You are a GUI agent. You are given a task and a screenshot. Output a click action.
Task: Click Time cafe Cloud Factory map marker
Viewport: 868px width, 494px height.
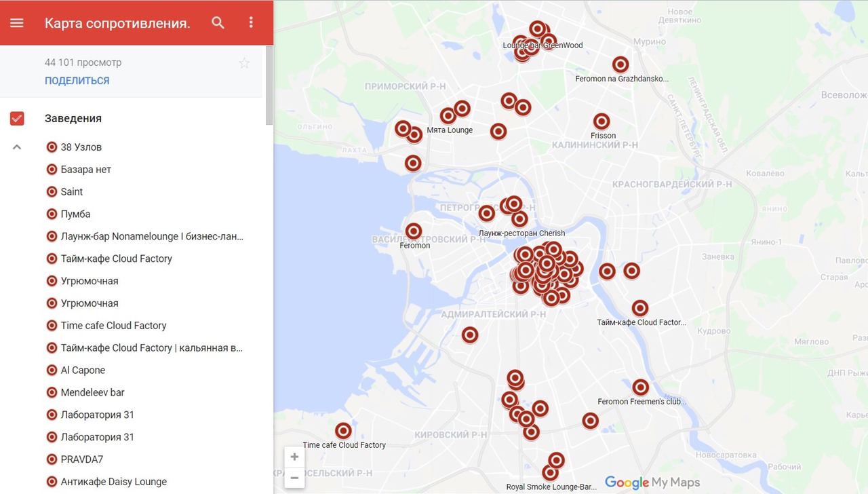pos(344,431)
